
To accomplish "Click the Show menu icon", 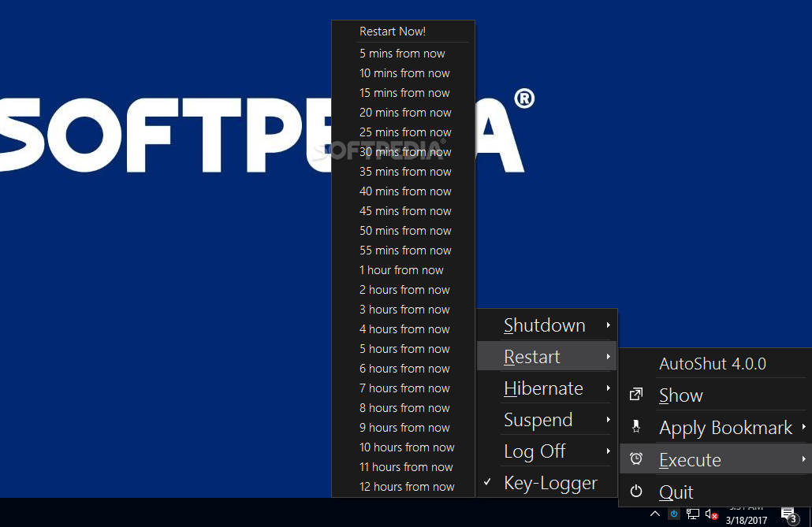I will pos(636,395).
